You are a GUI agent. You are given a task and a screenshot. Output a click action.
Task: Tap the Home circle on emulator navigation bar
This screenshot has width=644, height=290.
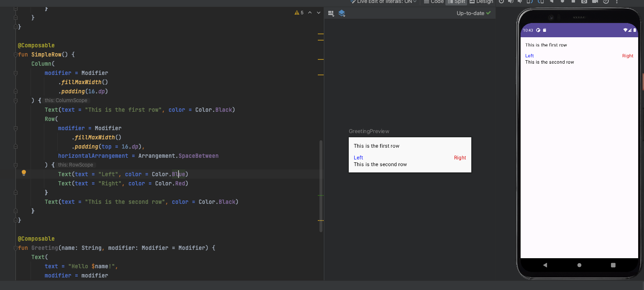point(579,265)
